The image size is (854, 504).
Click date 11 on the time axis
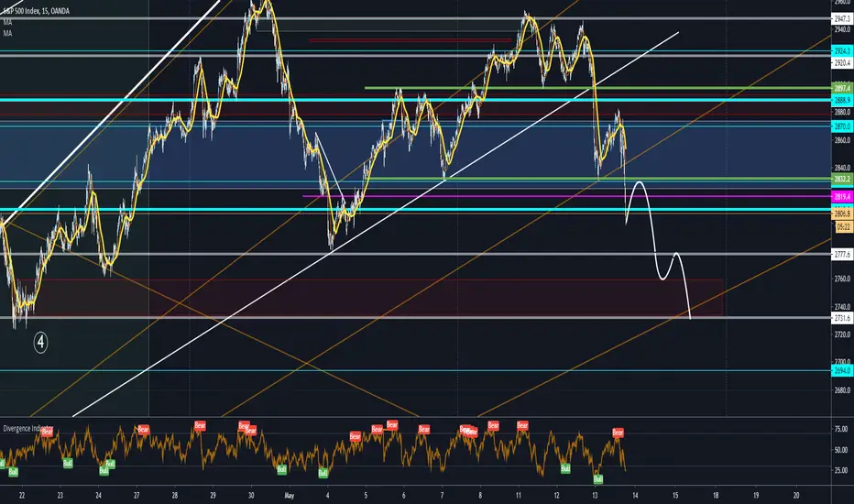518,495
